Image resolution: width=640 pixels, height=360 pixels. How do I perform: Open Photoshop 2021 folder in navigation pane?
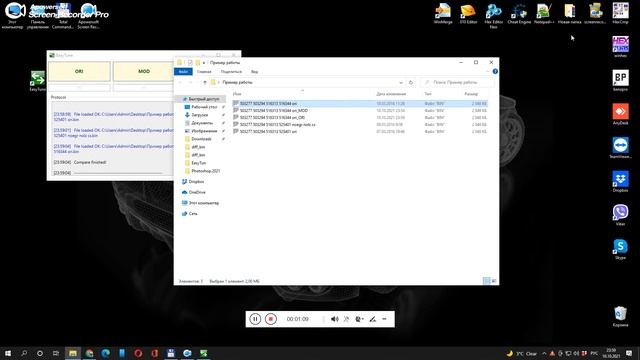click(205, 171)
